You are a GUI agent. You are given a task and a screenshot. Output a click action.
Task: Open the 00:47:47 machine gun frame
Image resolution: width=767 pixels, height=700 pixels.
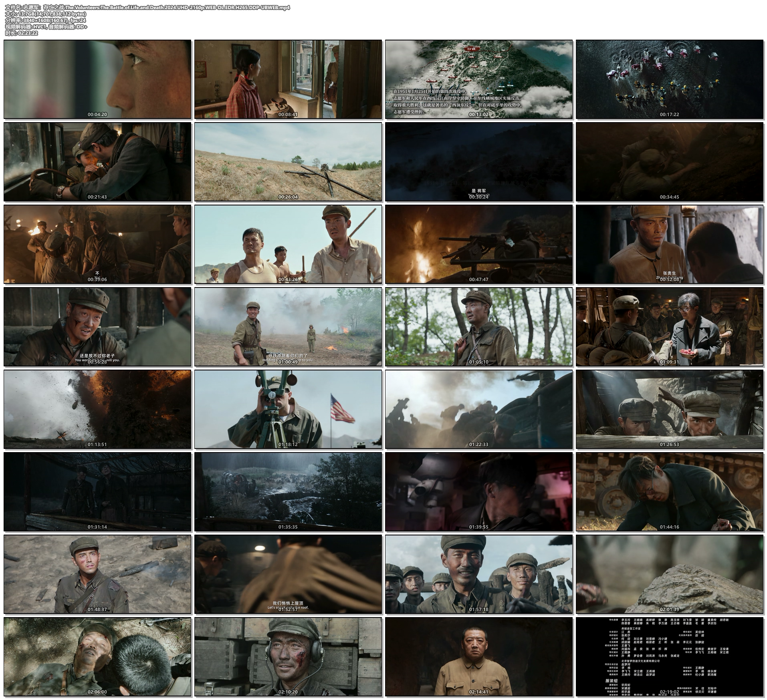[479, 244]
